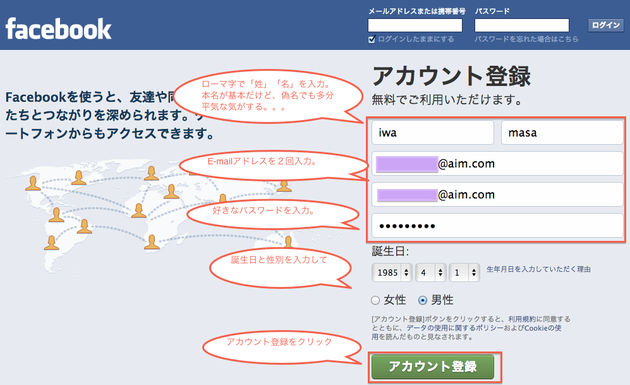Open the birth month 4 dropdown

(431, 272)
